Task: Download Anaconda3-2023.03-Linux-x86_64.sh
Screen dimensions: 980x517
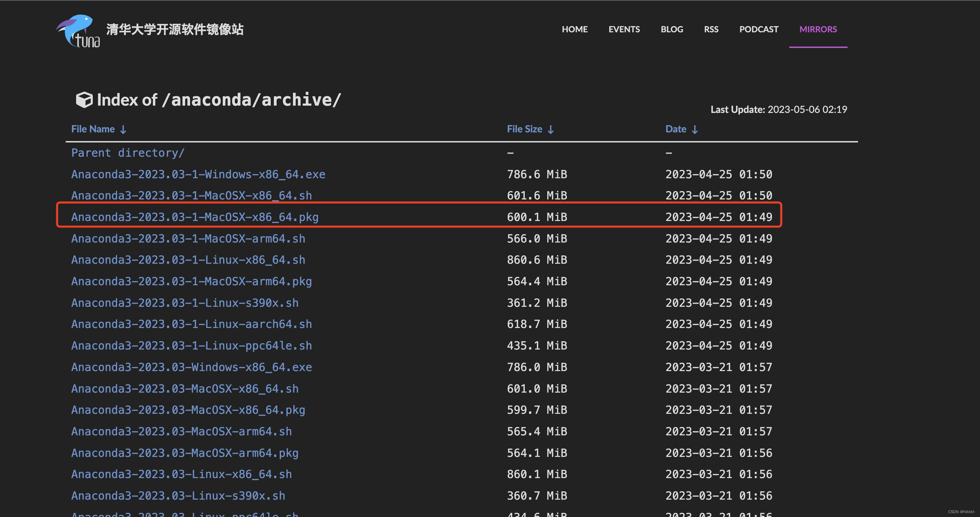Action: (x=181, y=474)
